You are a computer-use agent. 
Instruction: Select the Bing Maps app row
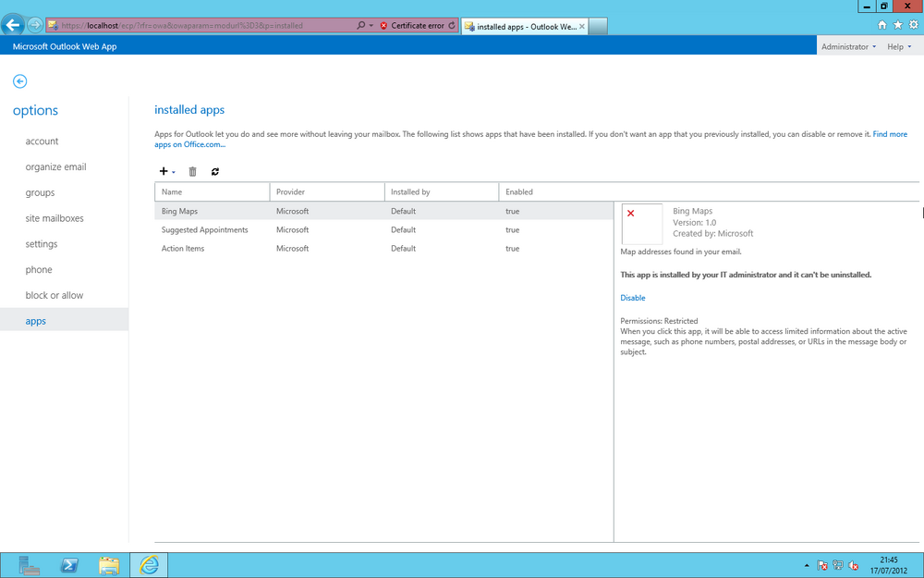coord(384,211)
